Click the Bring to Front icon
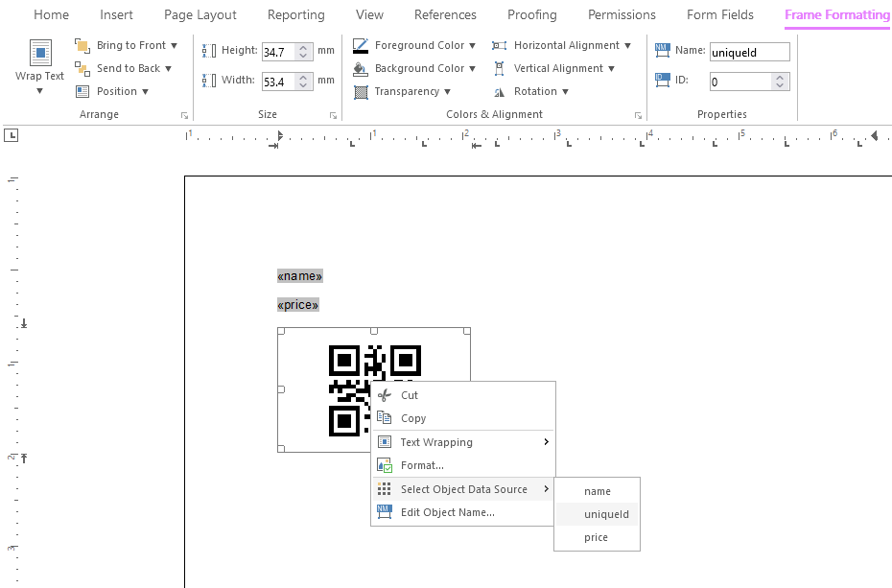This screenshot has height=588, width=892. [82, 45]
